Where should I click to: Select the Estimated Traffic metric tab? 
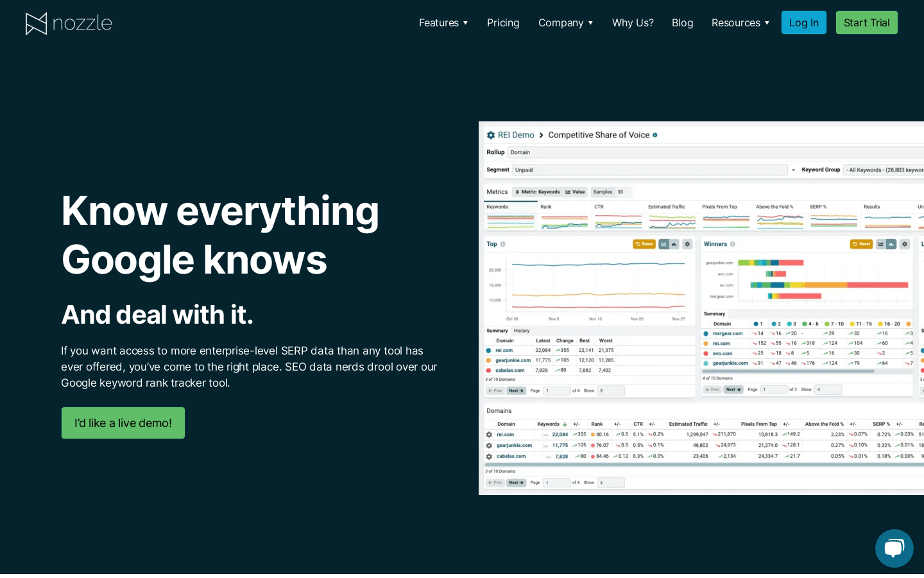coord(672,216)
